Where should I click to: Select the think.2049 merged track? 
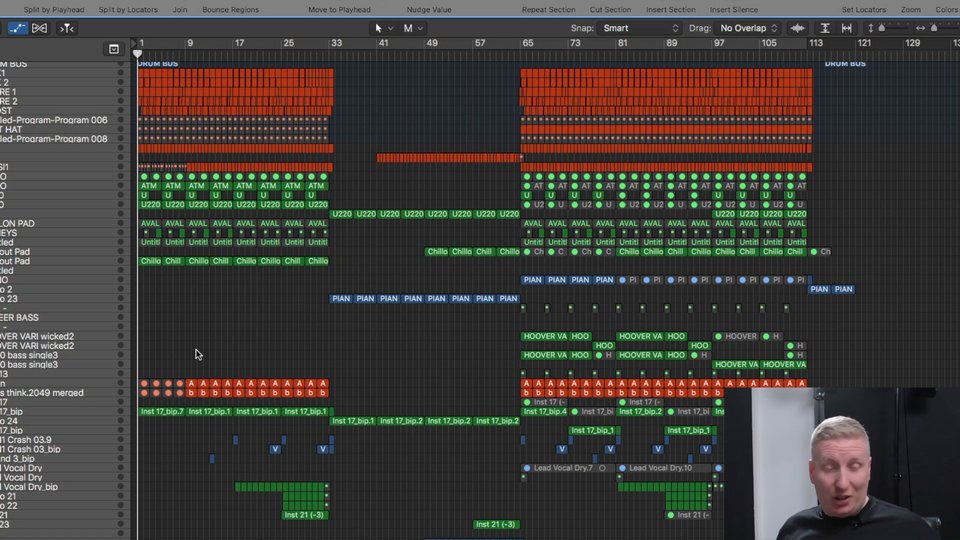click(x=42, y=392)
